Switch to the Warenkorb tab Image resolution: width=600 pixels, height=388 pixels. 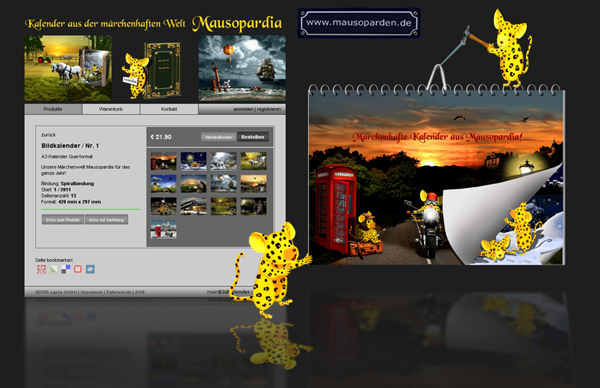click(x=111, y=109)
